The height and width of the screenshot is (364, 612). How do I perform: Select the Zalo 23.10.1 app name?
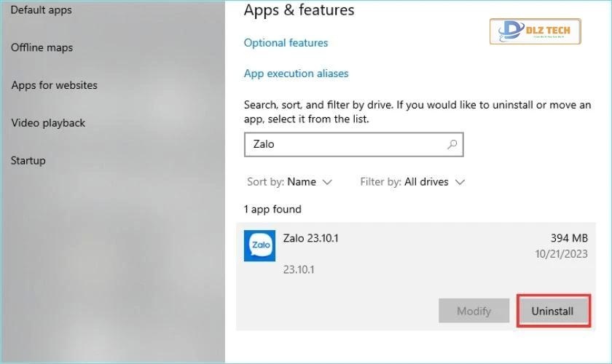click(310, 238)
